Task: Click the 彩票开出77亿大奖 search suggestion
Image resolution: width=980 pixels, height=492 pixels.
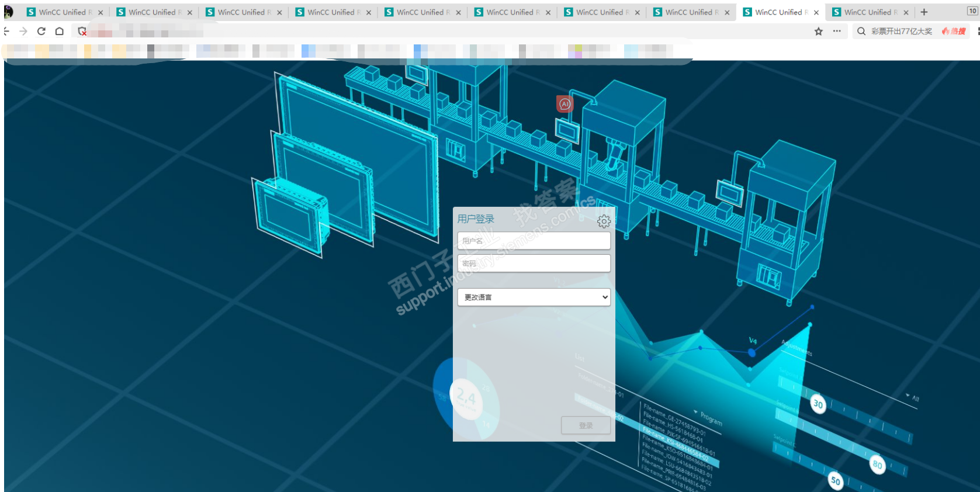Action: point(902,32)
